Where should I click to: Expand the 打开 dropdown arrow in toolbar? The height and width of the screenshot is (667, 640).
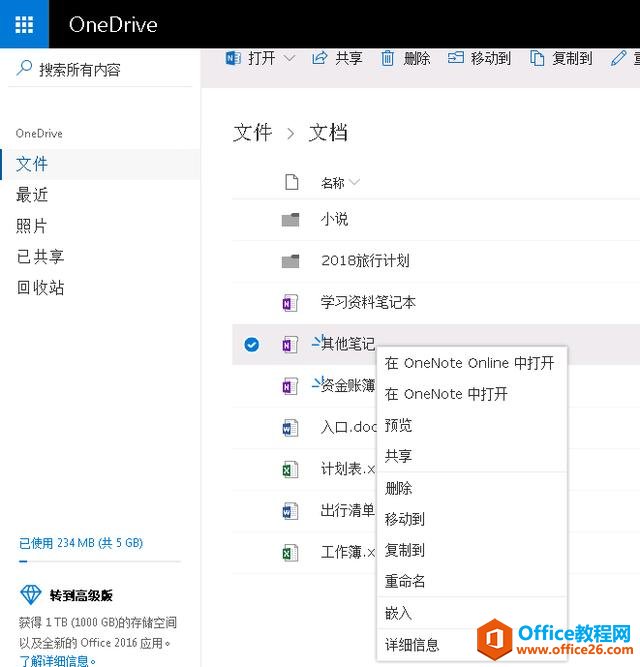[290, 59]
